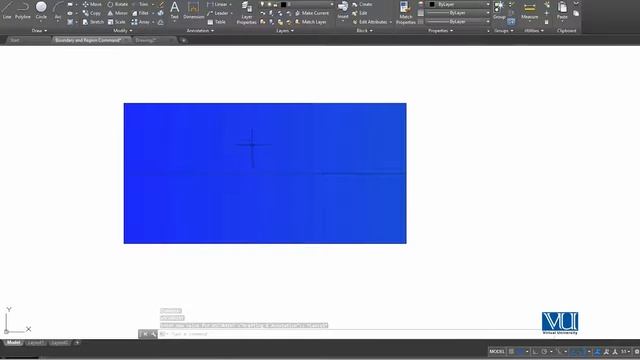This screenshot has width=640, height=360.
Task: Expand the Annotation panel
Action: tap(200, 31)
